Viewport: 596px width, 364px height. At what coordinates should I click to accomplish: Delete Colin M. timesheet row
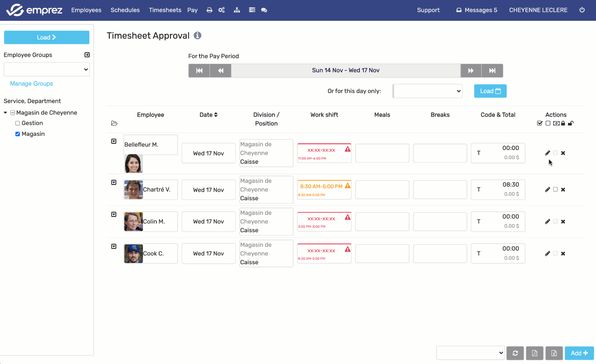coord(563,222)
